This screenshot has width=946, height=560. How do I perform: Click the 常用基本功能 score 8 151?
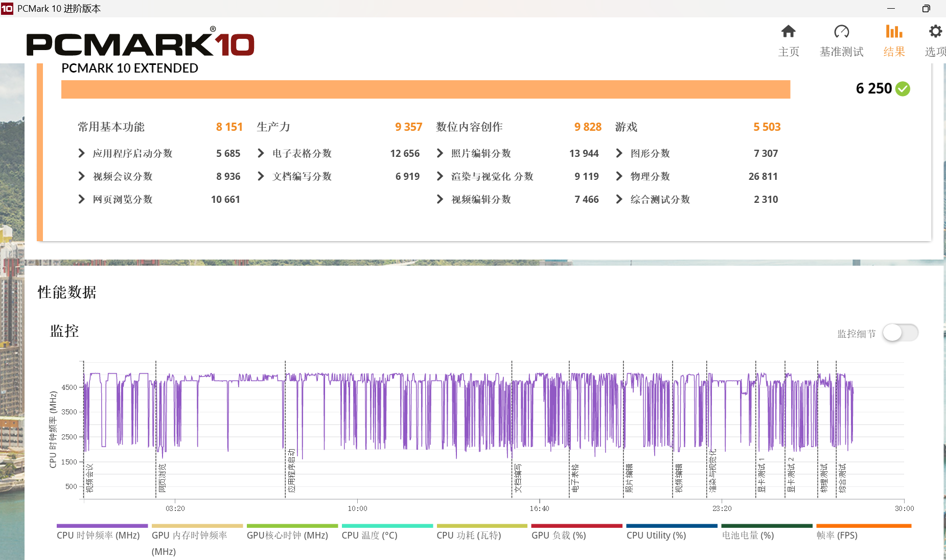pos(229,127)
